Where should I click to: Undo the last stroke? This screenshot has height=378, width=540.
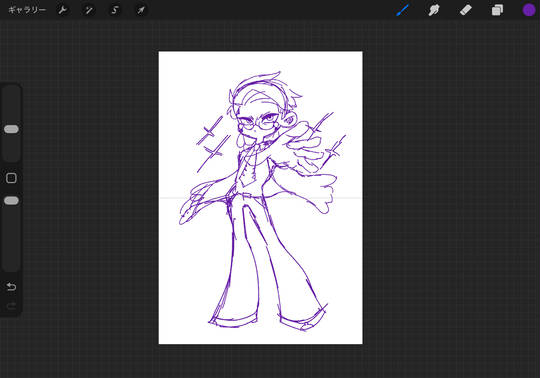point(11,286)
